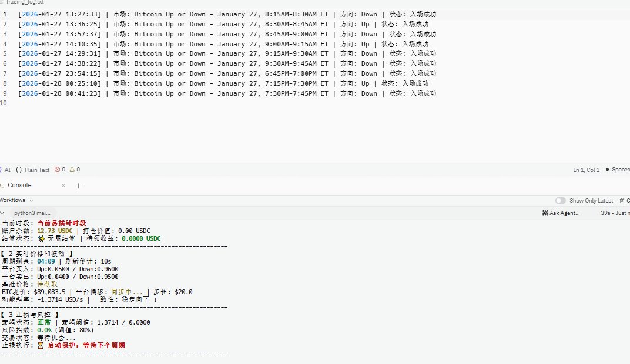The height and width of the screenshot is (364, 630).
Task: Click the 持仓价值: 0.00 USDC text
Action: 116,231
